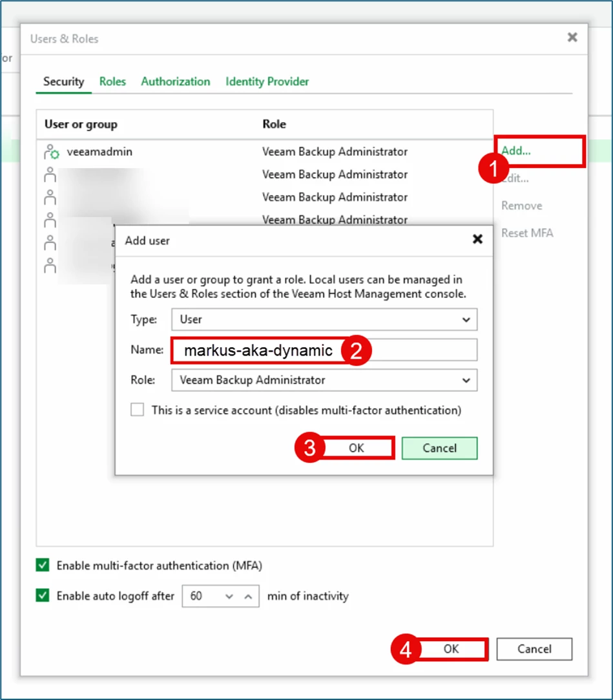Click the veeamadmin user icon
The width and height of the screenshot is (613, 700).
51,152
